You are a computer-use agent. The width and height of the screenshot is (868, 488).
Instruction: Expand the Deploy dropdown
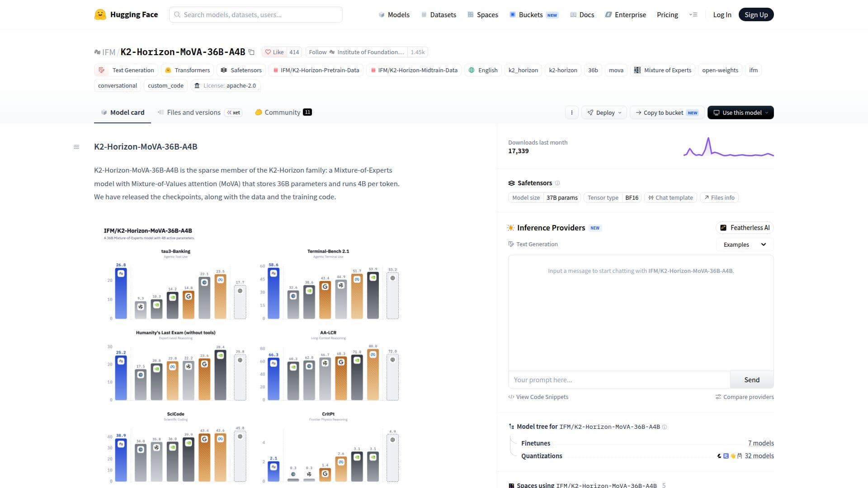coord(604,113)
